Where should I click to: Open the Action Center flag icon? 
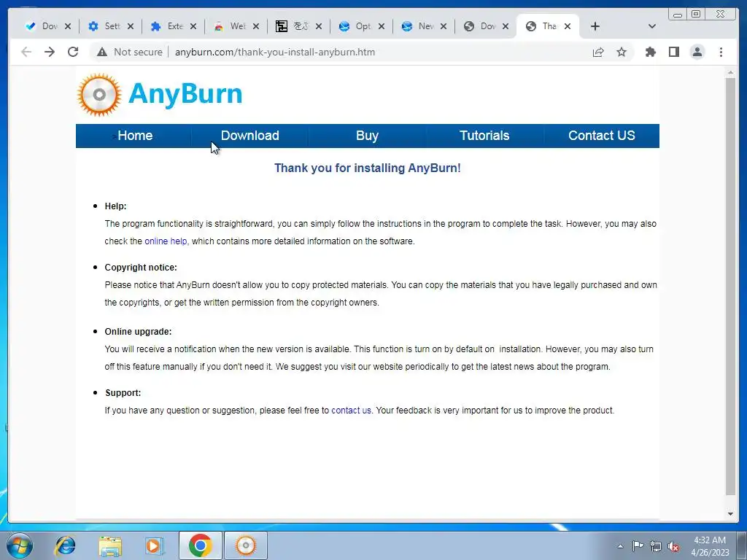tap(638, 546)
